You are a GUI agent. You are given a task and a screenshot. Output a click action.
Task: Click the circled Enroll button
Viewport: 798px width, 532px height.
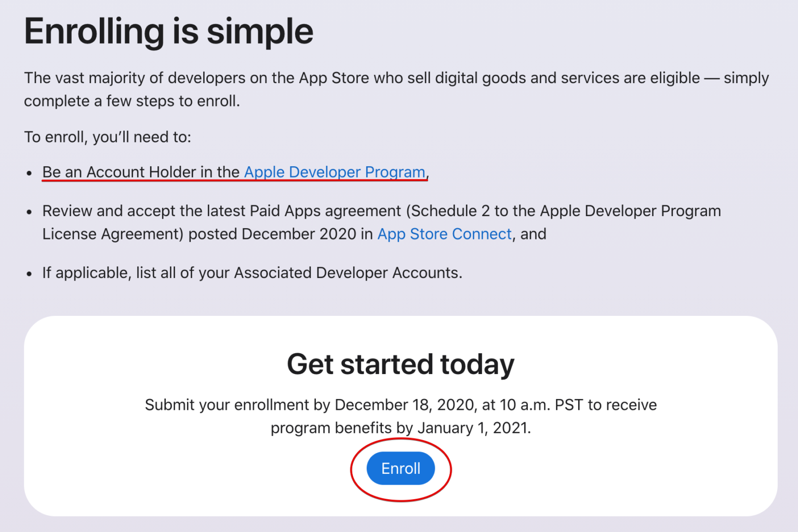pyautogui.click(x=400, y=468)
